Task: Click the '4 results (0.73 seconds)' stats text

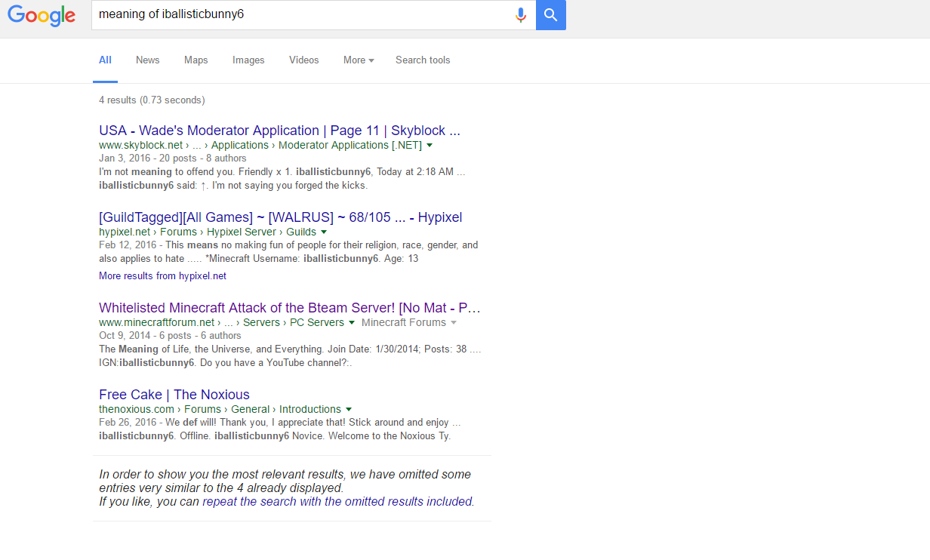Action: coord(152,100)
